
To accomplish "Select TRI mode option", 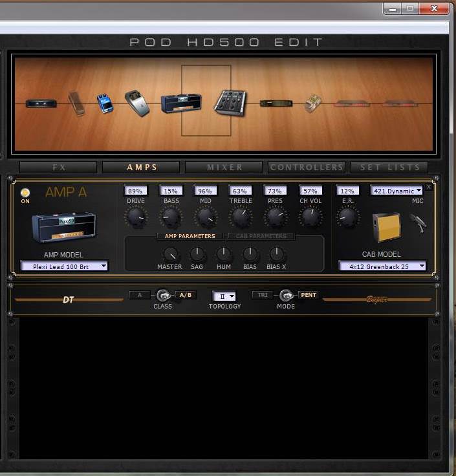I will pyautogui.click(x=263, y=295).
